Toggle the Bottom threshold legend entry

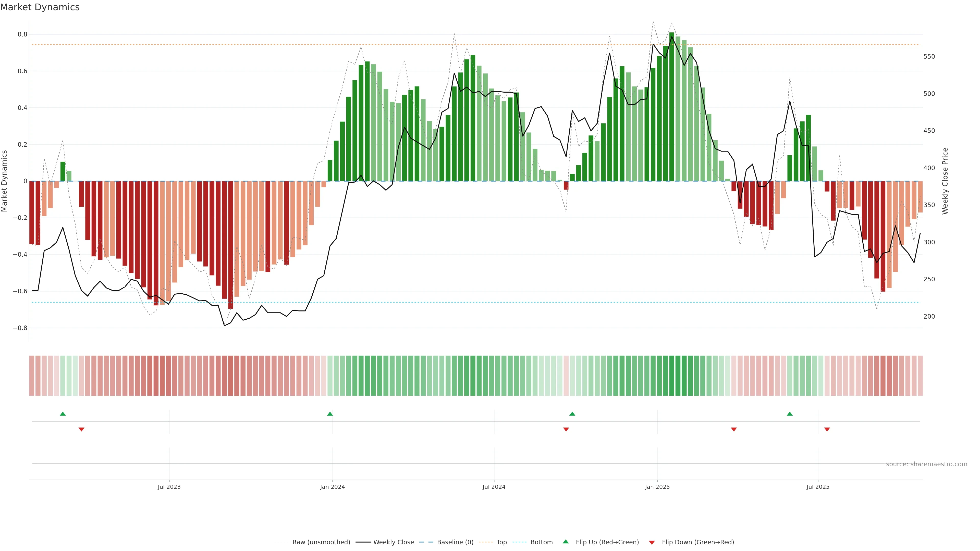(x=541, y=542)
